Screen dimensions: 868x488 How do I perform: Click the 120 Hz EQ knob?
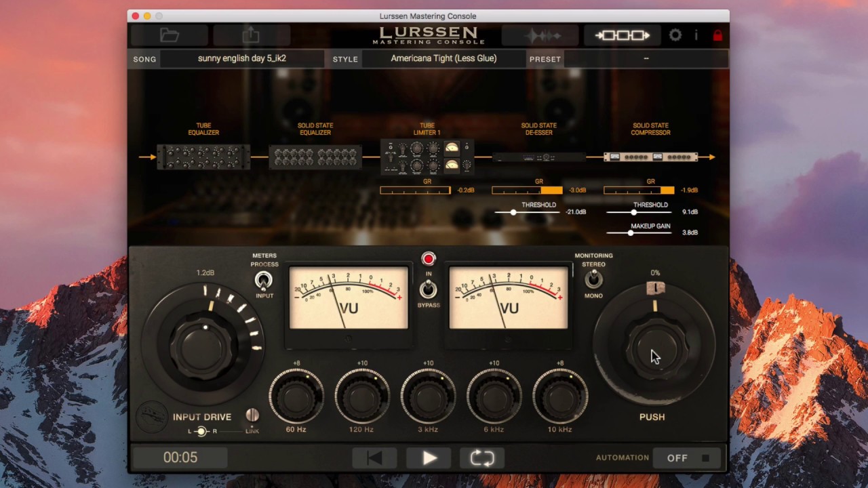point(362,397)
